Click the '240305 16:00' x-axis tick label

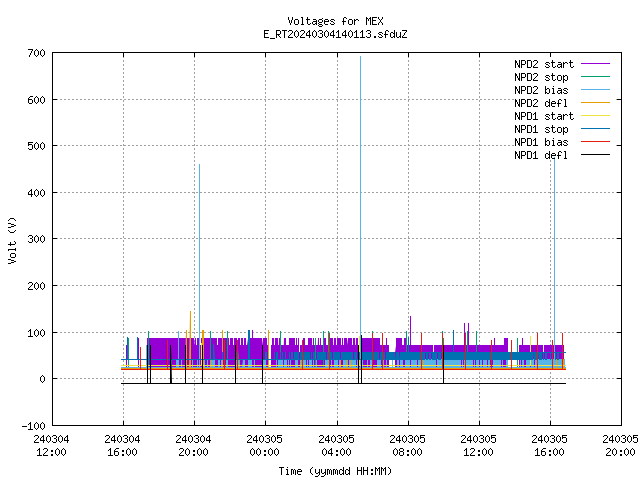(549, 446)
